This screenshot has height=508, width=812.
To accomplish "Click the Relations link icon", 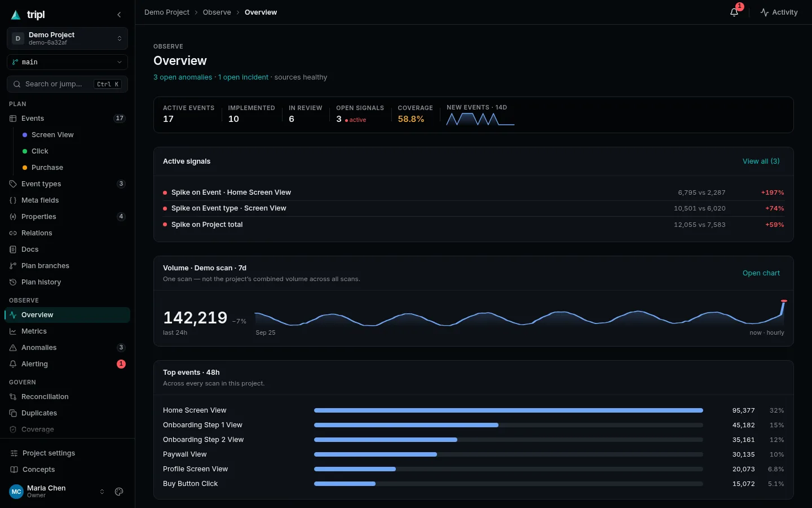I will coord(13,233).
